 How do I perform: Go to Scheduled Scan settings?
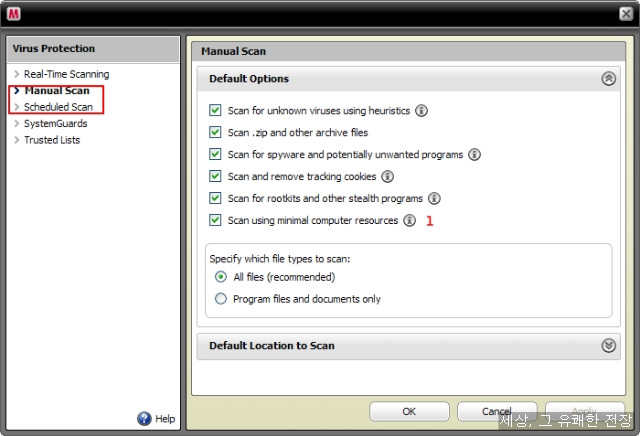pos(58,107)
